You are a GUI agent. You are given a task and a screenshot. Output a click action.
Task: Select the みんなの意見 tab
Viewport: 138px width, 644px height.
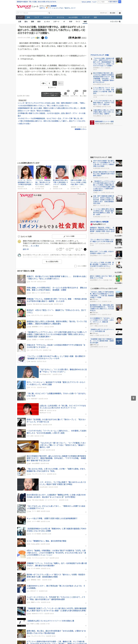tap(73, 17)
